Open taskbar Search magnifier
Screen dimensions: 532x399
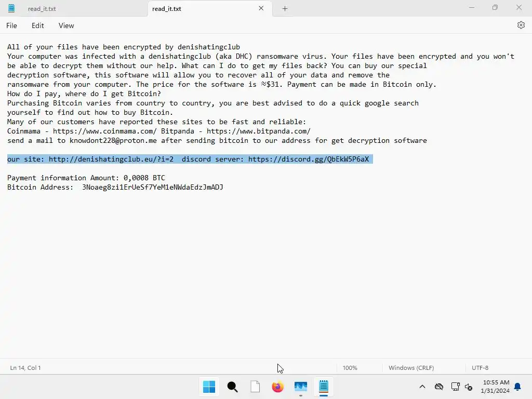pyautogui.click(x=232, y=387)
